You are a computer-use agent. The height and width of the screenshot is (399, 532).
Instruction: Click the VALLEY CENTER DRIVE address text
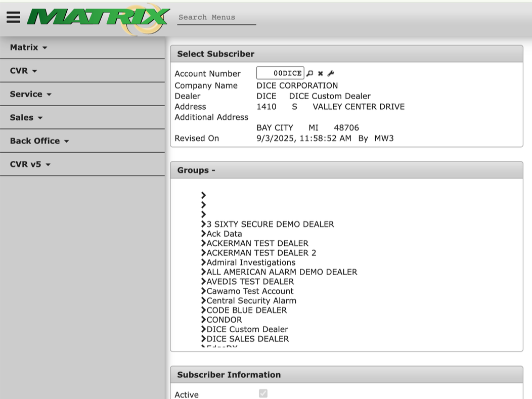[359, 107]
